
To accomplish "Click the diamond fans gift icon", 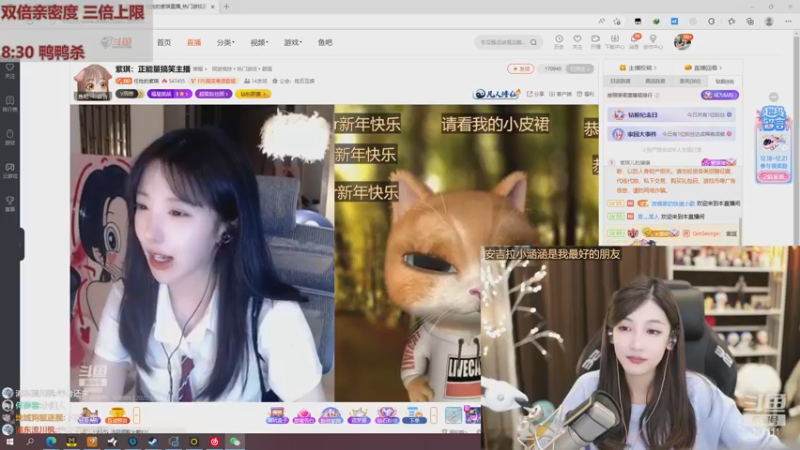I will (x=386, y=415).
